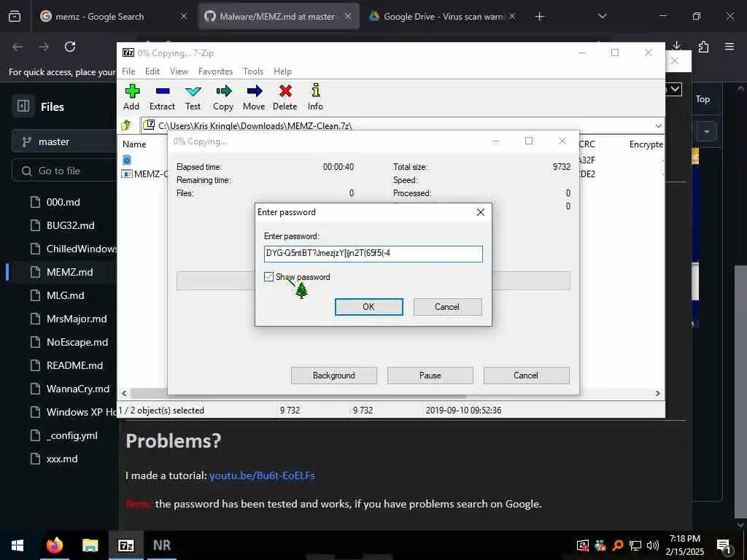Reload the browser page
The image size is (747, 560).
coord(70,47)
